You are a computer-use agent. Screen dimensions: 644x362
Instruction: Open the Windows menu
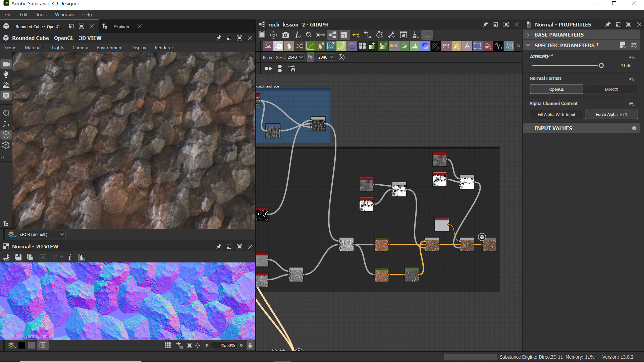click(x=64, y=14)
